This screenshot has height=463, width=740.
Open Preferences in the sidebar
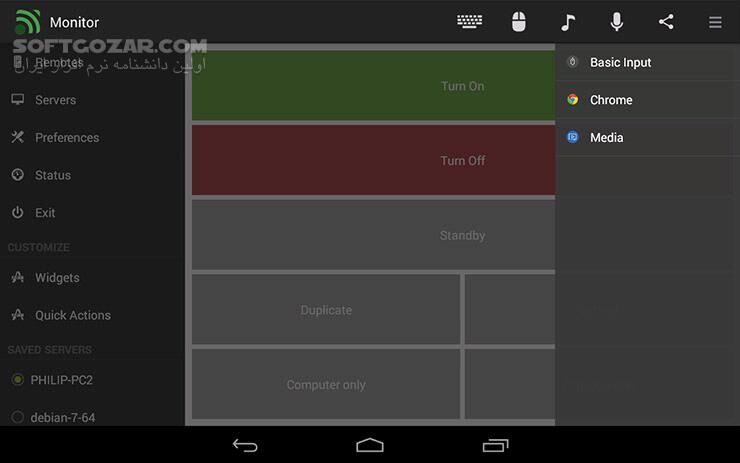[x=92, y=137]
